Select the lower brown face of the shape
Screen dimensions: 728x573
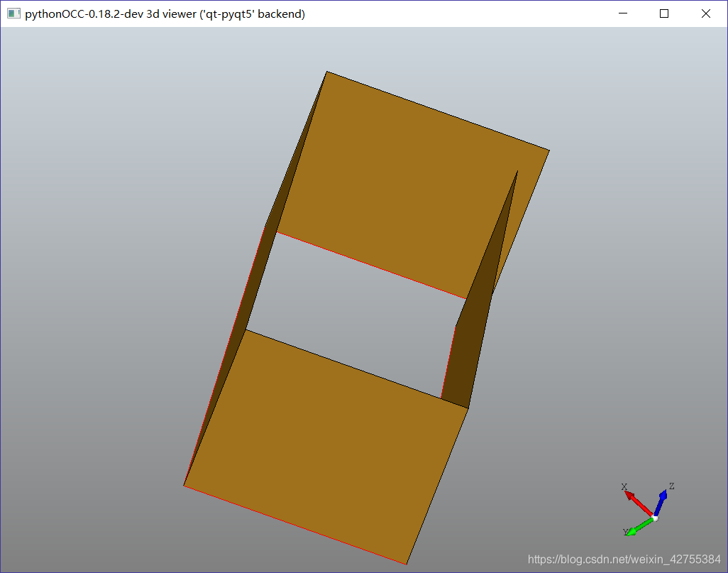pyautogui.click(x=325, y=446)
